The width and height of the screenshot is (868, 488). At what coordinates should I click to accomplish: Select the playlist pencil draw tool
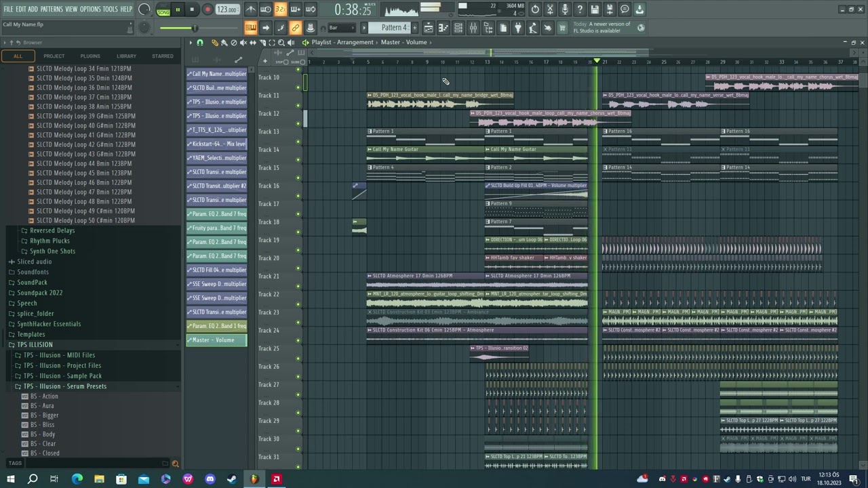(215, 43)
